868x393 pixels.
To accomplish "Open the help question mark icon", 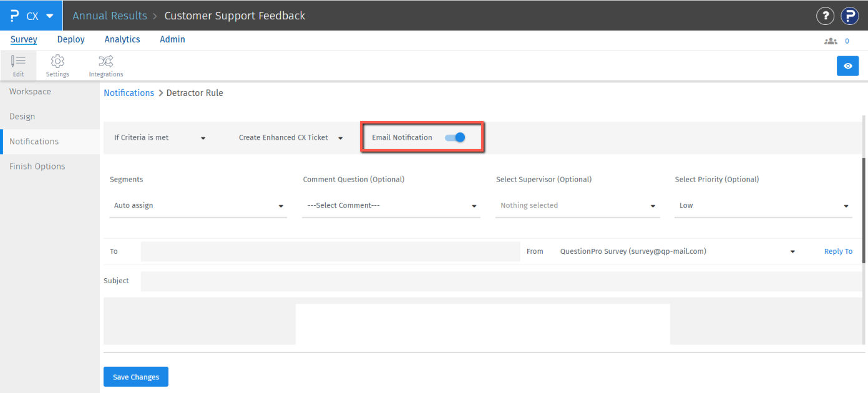I will [825, 16].
